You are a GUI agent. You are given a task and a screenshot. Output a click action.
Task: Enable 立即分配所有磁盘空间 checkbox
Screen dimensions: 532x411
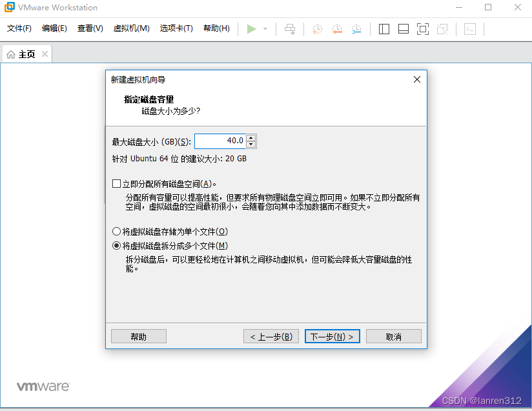pos(116,184)
